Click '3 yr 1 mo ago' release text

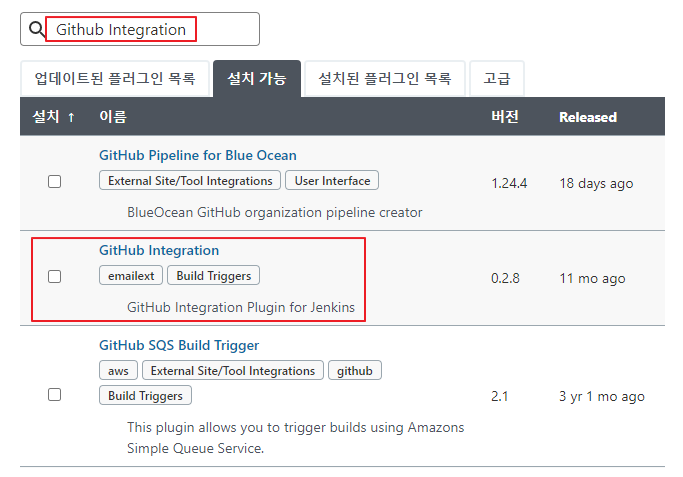602,396
